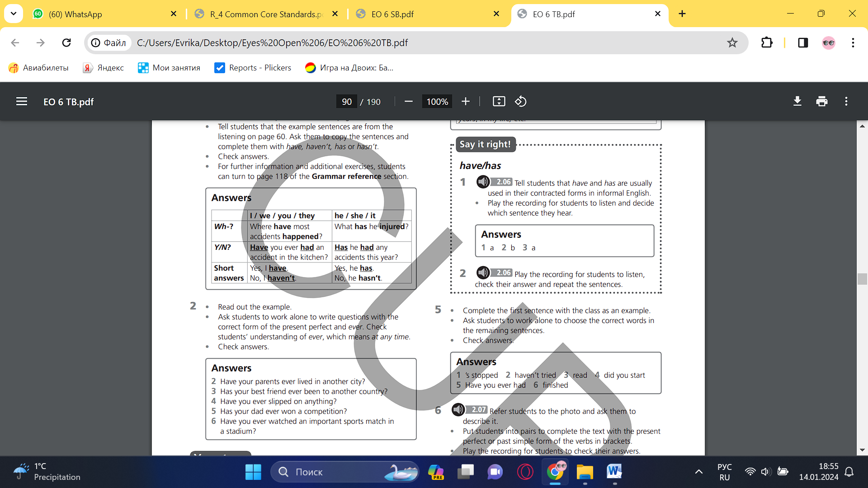Click the vertical scrollbar thumb
The height and width of the screenshot is (488, 868).
click(x=862, y=279)
